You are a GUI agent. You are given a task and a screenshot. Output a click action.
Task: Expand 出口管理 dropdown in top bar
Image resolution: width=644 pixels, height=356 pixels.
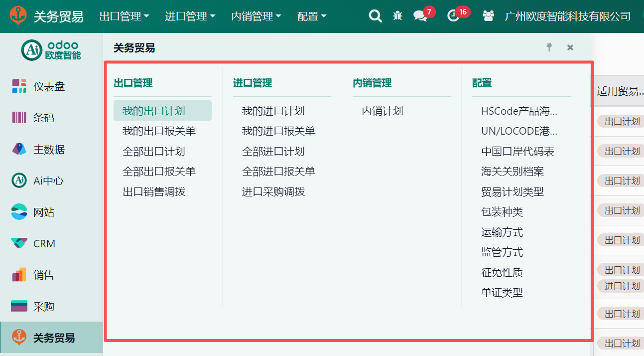[124, 16]
